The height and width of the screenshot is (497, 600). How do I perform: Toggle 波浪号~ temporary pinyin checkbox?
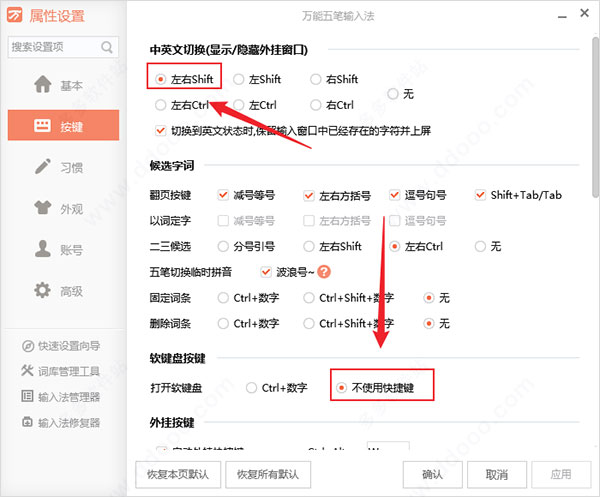tap(266, 272)
